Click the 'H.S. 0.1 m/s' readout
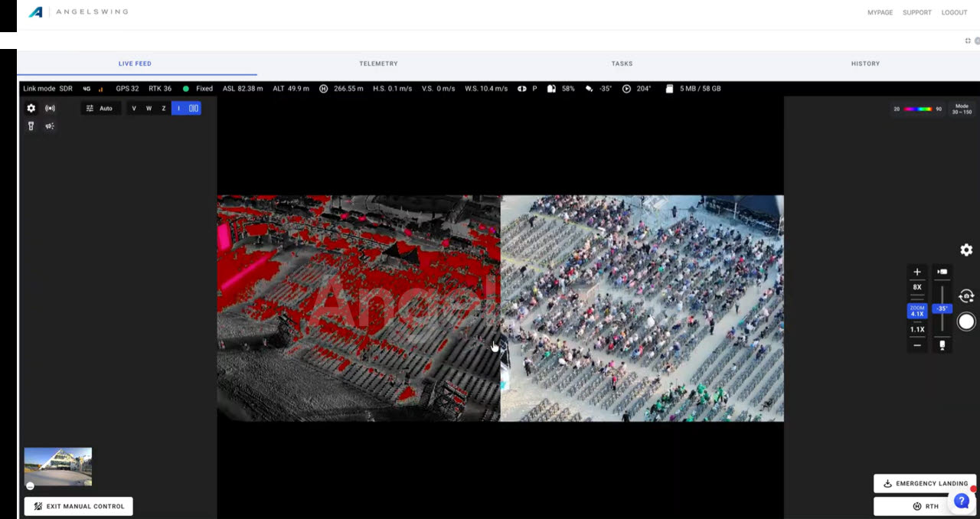This screenshot has height=519, width=980. point(392,89)
